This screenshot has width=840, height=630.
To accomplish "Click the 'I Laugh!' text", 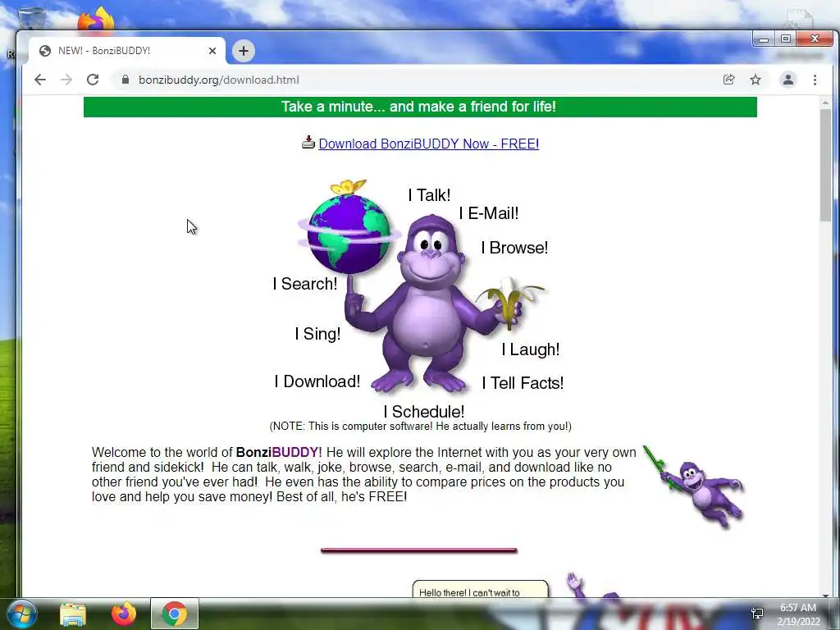I will (x=531, y=349).
